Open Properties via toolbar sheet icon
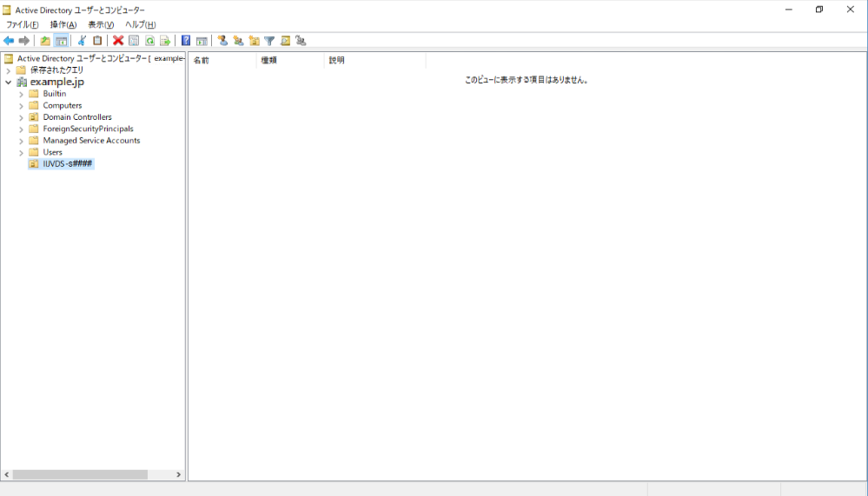 pos(134,41)
